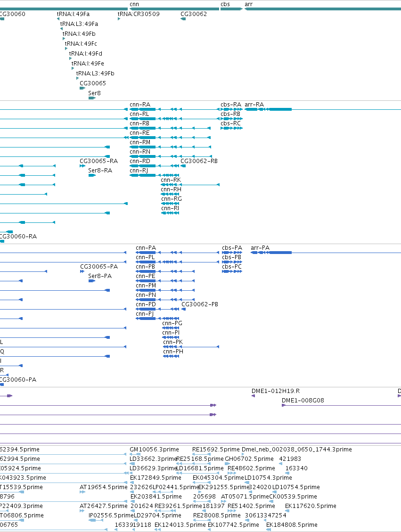This screenshot has width=401, height=532.
Task: Select the cbs-PA protein label
Action: (x=232, y=248)
